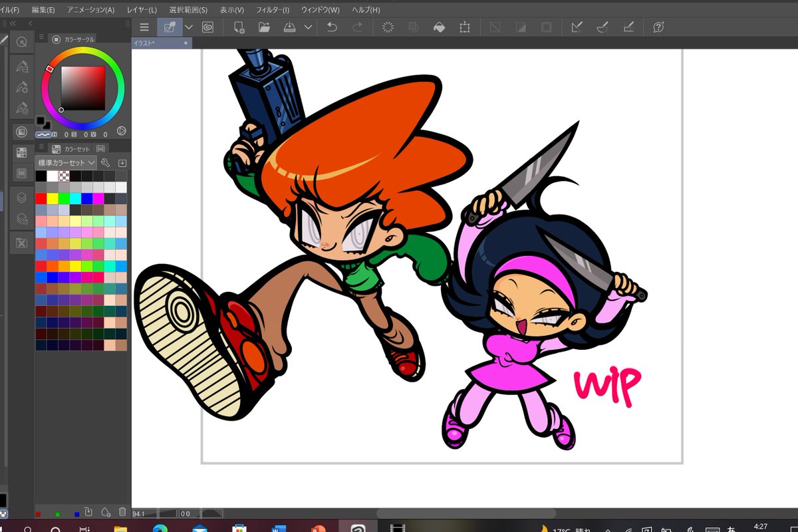The image size is (798, 532).
Task: Click the Layer palette dock icon
Action: pyautogui.click(x=21, y=198)
